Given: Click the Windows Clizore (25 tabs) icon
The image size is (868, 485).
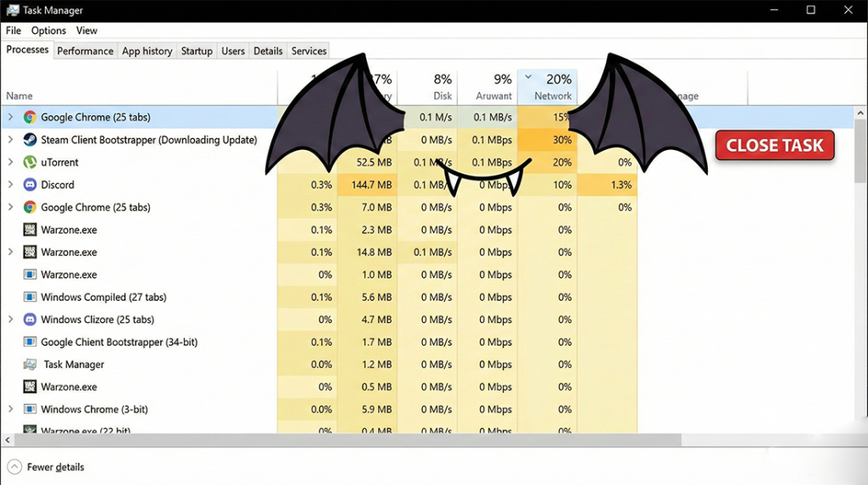Looking at the screenshot, I should click(x=30, y=320).
